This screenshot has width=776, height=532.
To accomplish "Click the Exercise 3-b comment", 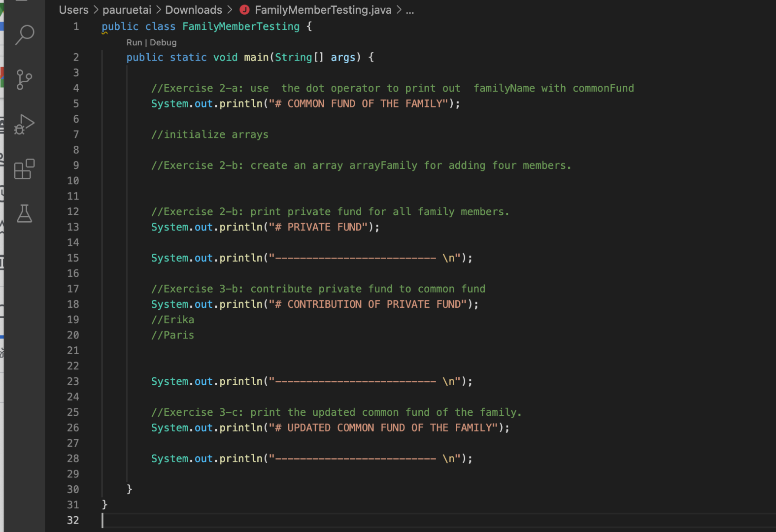I will pyautogui.click(x=318, y=289).
